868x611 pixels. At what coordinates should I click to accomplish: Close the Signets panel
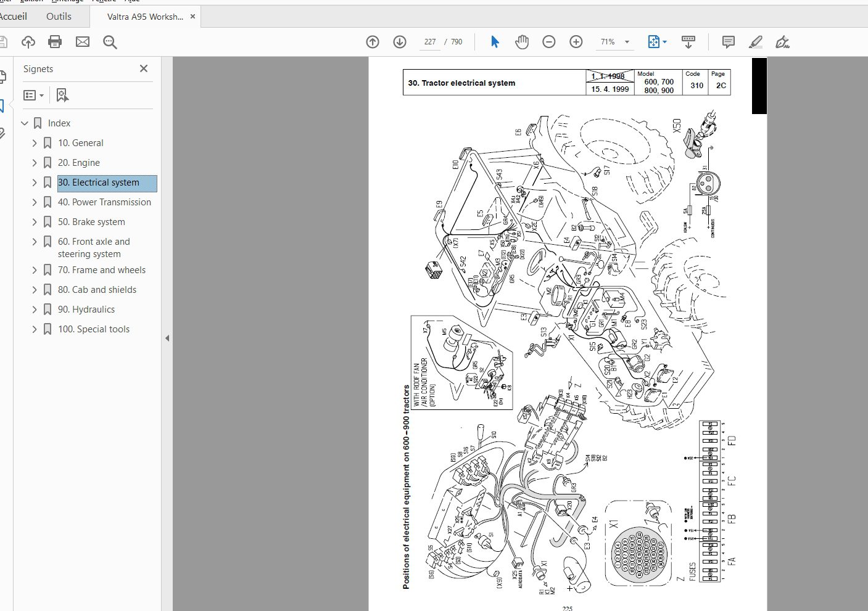(144, 68)
